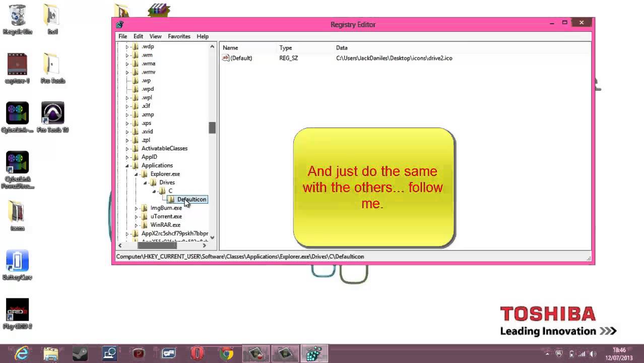Image resolution: width=644 pixels, height=363 pixels.
Task: Click the Applications key folder icon
Action: tap(135, 165)
